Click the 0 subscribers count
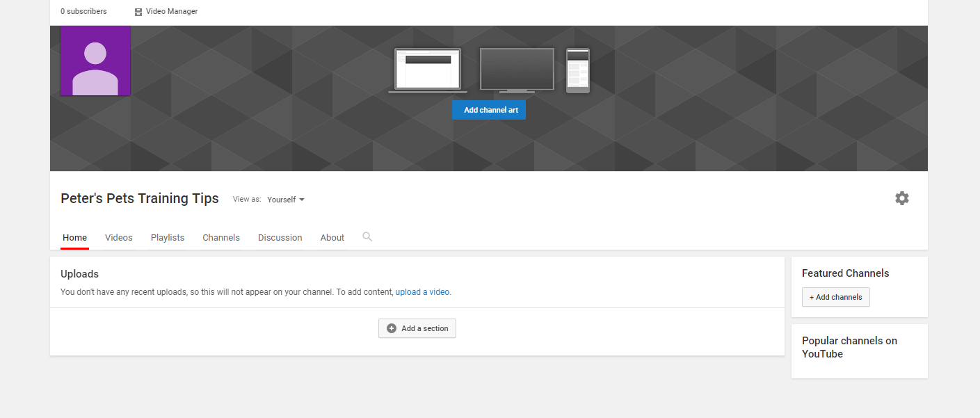 coord(83,12)
